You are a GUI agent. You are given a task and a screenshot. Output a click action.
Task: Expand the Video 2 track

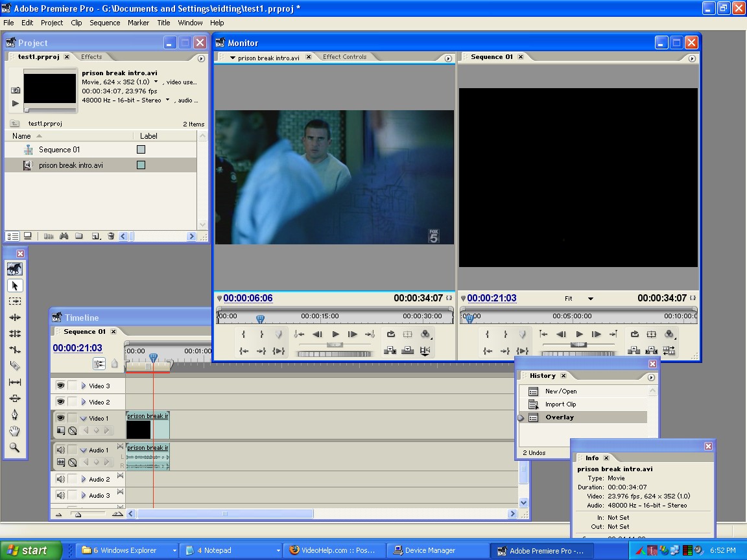tap(84, 402)
